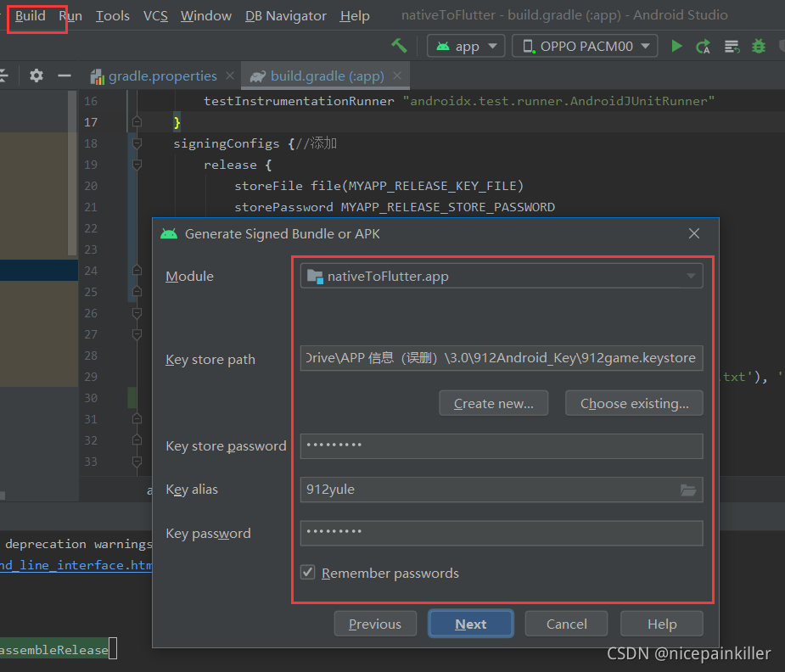Click the Choose existing... button
This screenshot has width=785, height=672.
tap(634, 403)
